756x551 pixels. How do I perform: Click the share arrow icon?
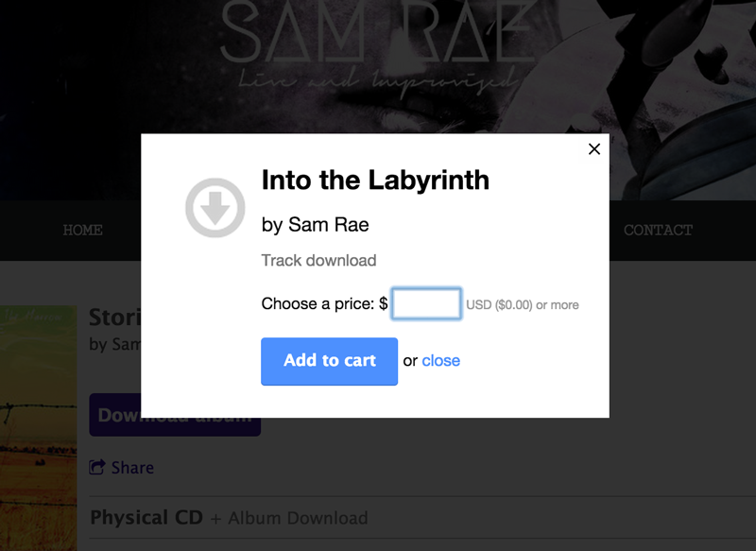(97, 467)
